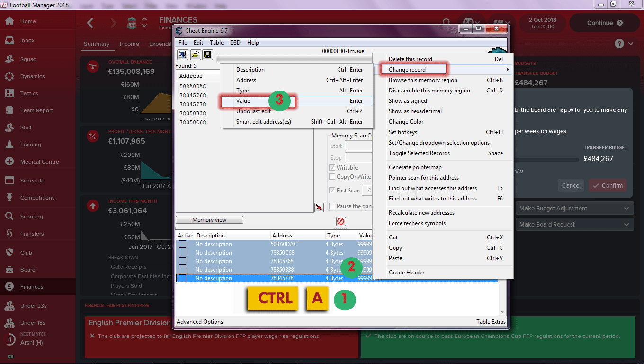Click Cheat Engine open process icon
644x364 pixels.
pos(182,55)
